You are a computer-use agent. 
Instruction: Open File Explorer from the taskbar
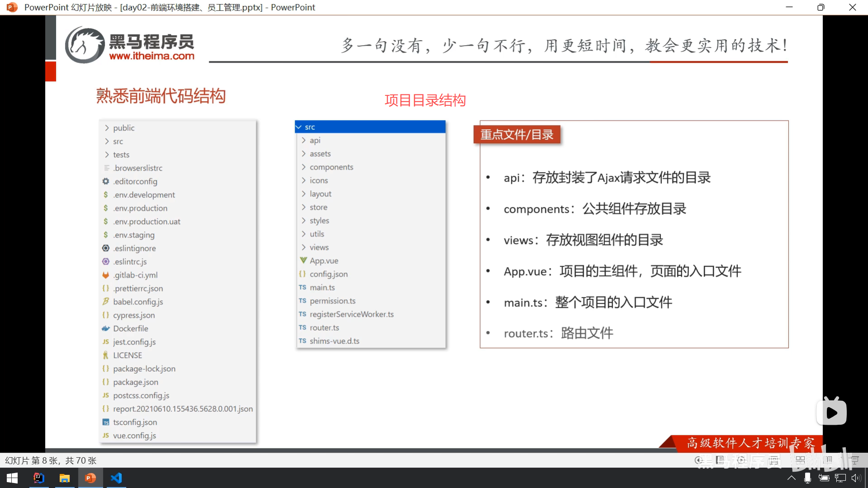(65, 478)
